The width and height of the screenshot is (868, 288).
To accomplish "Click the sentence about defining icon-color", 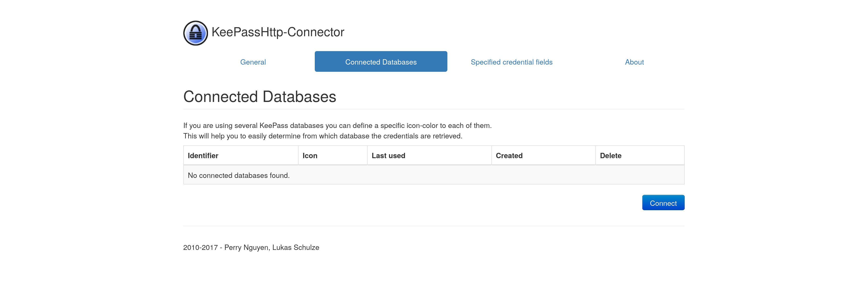I will pos(337,125).
